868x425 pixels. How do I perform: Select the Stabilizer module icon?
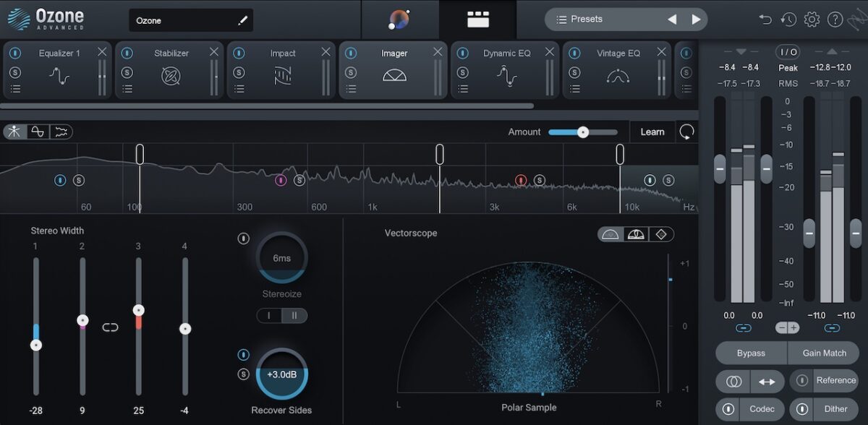click(171, 75)
